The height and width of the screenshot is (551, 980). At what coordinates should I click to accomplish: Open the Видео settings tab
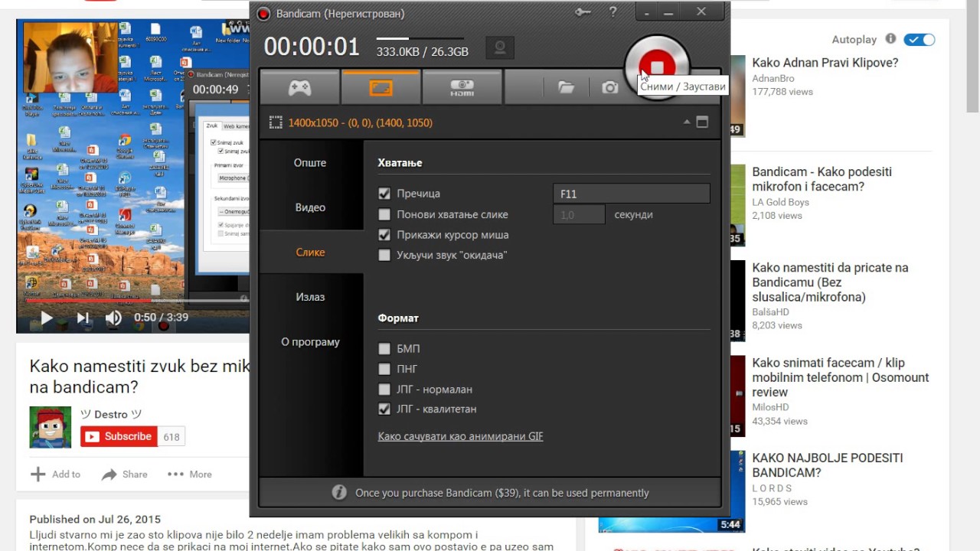310,207
